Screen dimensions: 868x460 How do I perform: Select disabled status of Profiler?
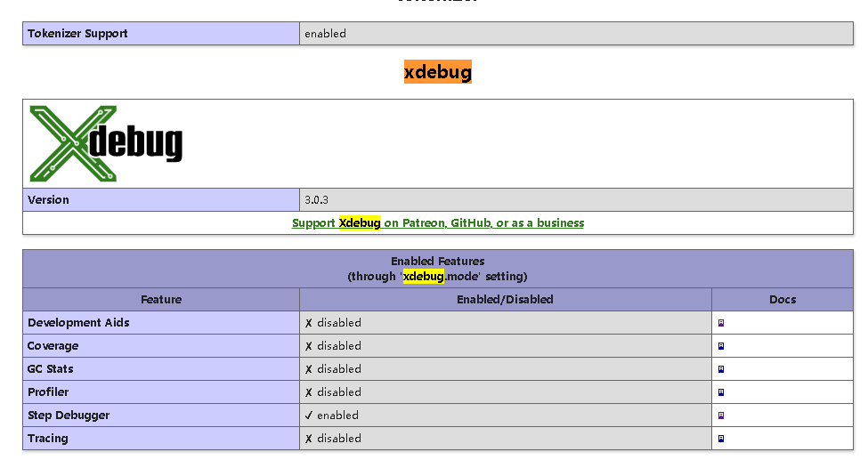coord(333,392)
